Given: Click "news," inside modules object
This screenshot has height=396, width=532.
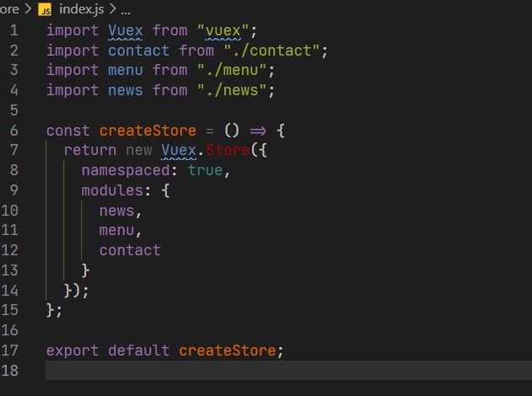Looking at the screenshot, I should click(120, 211).
